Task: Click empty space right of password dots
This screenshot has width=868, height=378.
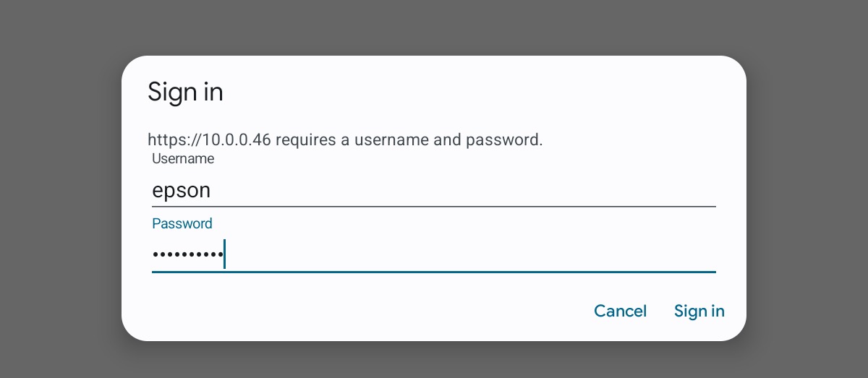Action: (470, 254)
